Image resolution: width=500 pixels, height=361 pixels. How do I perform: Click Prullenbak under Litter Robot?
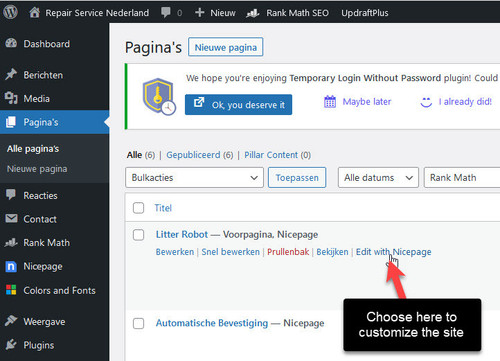288,252
